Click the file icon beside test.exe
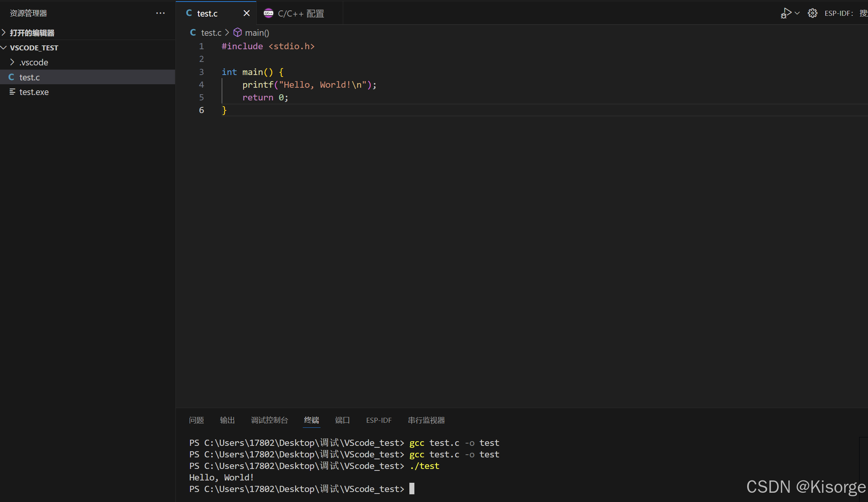This screenshot has width=868, height=502. 12,92
